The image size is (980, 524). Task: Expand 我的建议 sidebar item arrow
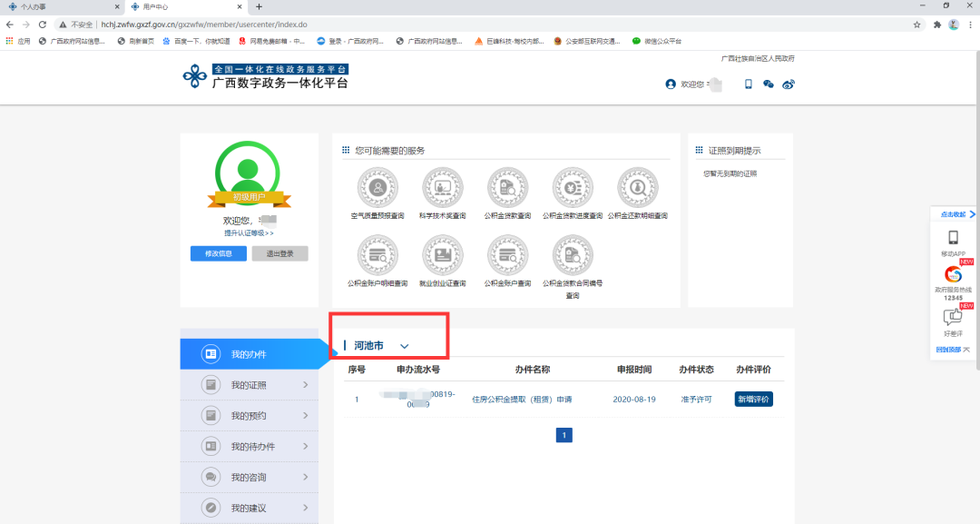point(306,508)
